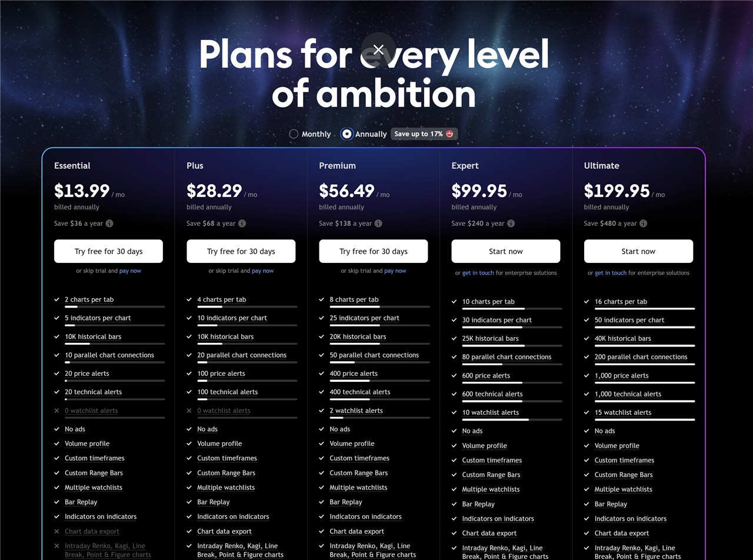Select the Monthly billing radio button
This screenshot has width=753, height=560.
(294, 134)
